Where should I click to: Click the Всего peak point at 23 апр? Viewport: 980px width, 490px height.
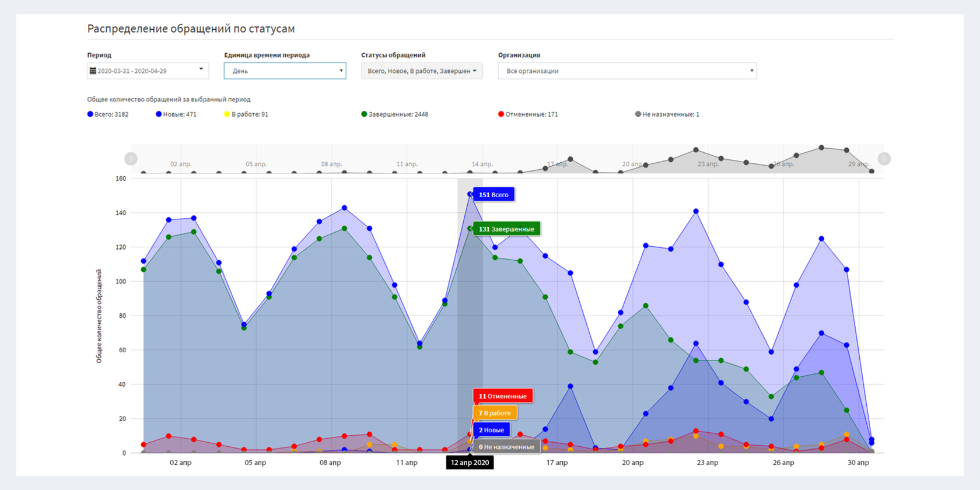click(696, 212)
